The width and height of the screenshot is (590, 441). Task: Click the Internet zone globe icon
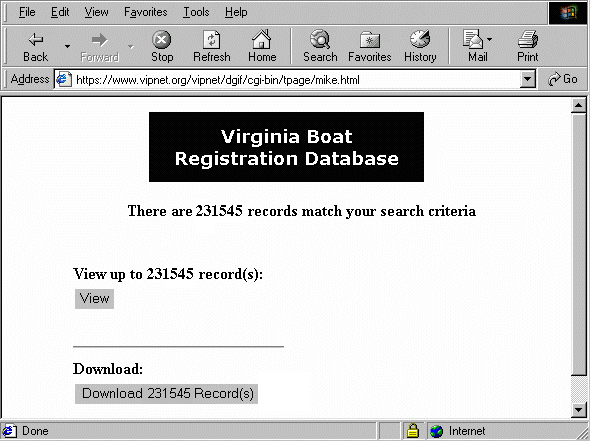[436, 431]
